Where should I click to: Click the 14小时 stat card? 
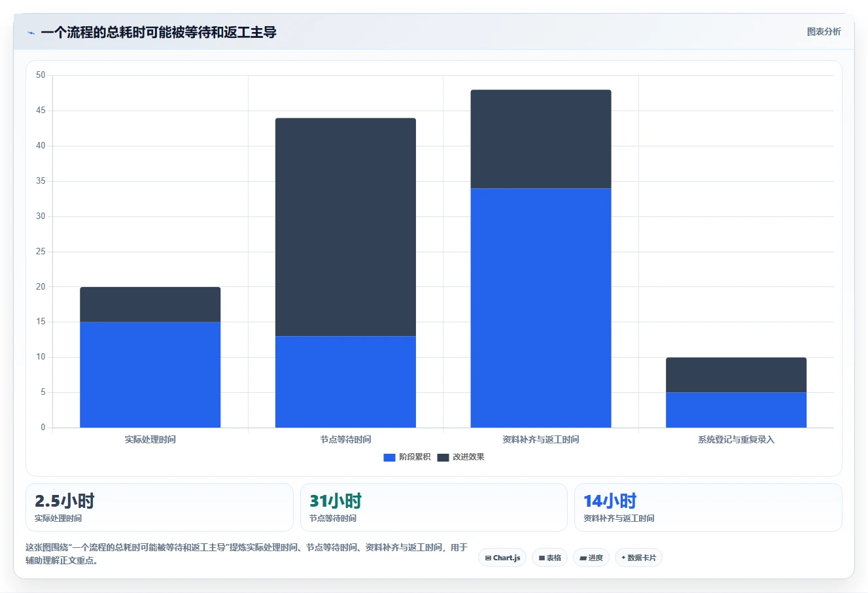coord(708,507)
